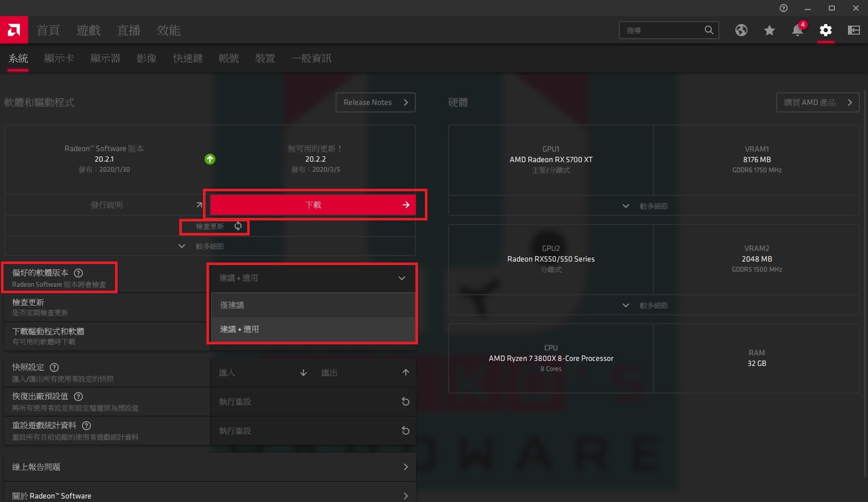Click the 匯入 import down arrow

[x=303, y=372]
